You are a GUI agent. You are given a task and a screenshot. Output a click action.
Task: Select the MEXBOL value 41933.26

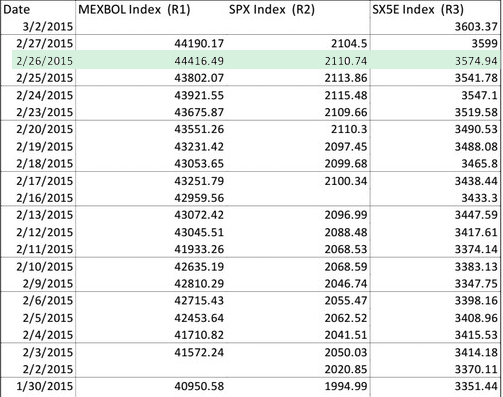coord(199,249)
